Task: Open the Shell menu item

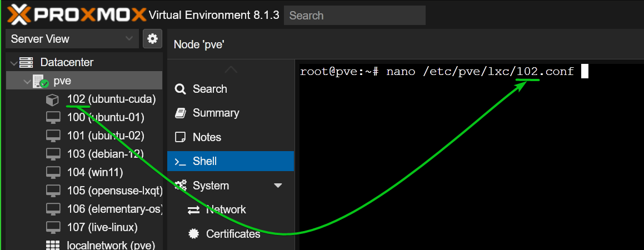Action: pos(231,161)
